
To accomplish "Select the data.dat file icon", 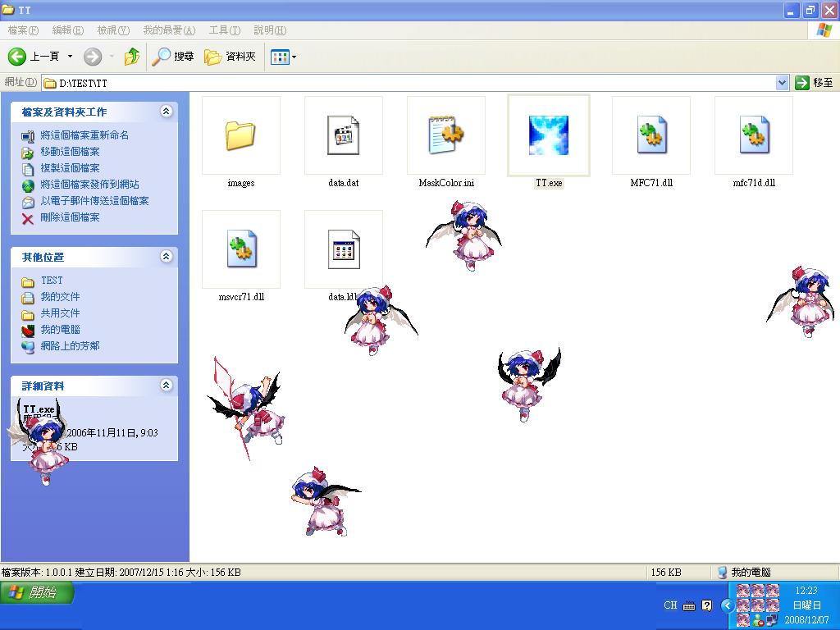I will click(343, 136).
